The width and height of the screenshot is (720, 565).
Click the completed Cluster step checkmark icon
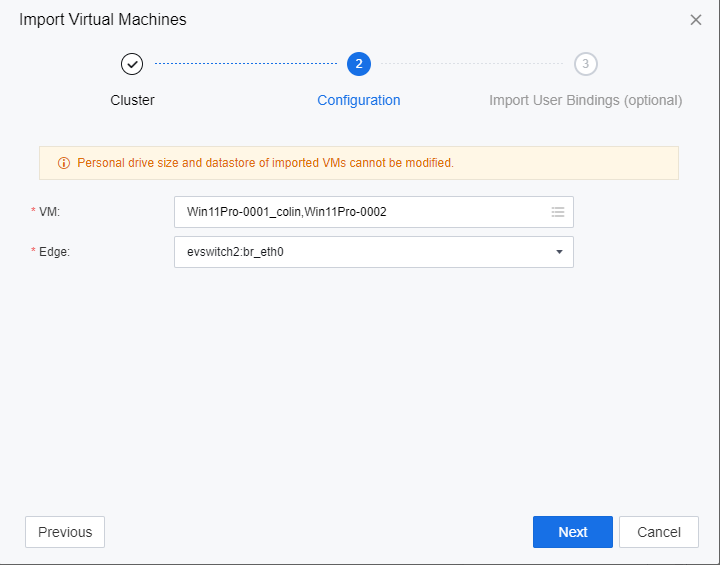(132, 64)
